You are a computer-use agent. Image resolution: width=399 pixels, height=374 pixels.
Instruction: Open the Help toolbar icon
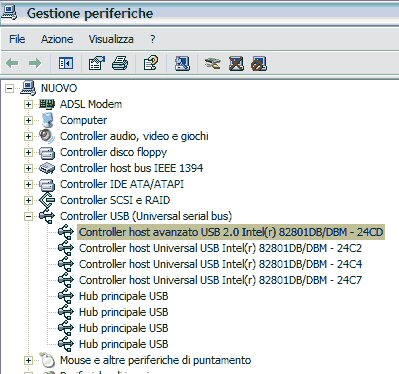click(x=151, y=63)
